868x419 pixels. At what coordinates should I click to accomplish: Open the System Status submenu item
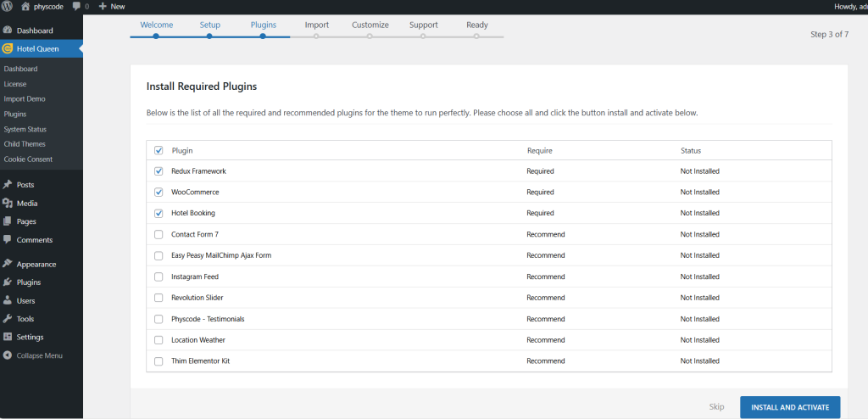click(x=25, y=129)
